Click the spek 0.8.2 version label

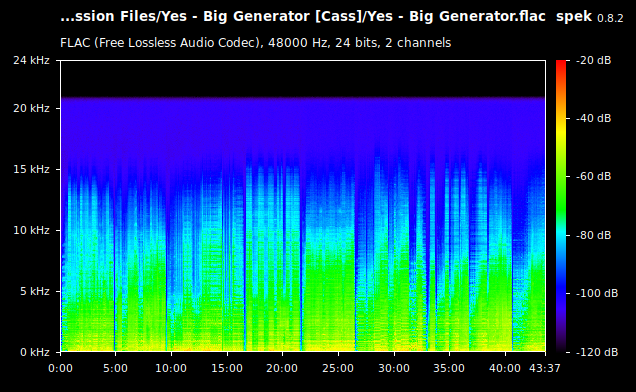click(589, 17)
